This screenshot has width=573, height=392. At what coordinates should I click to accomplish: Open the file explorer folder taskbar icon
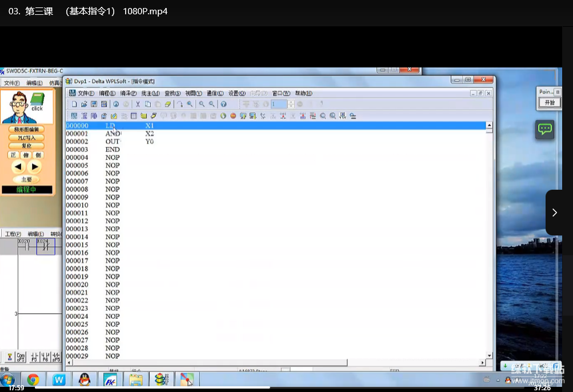point(135,379)
